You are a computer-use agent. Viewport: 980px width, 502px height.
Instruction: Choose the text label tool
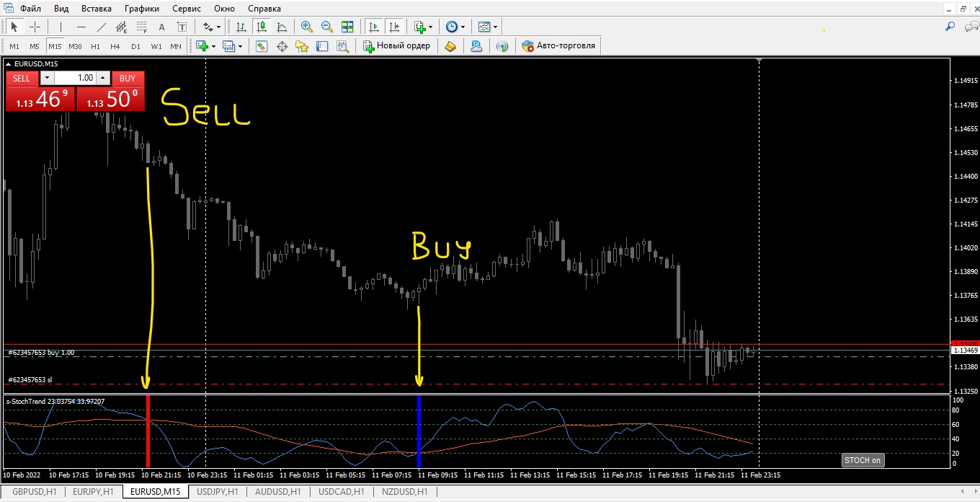point(182,27)
